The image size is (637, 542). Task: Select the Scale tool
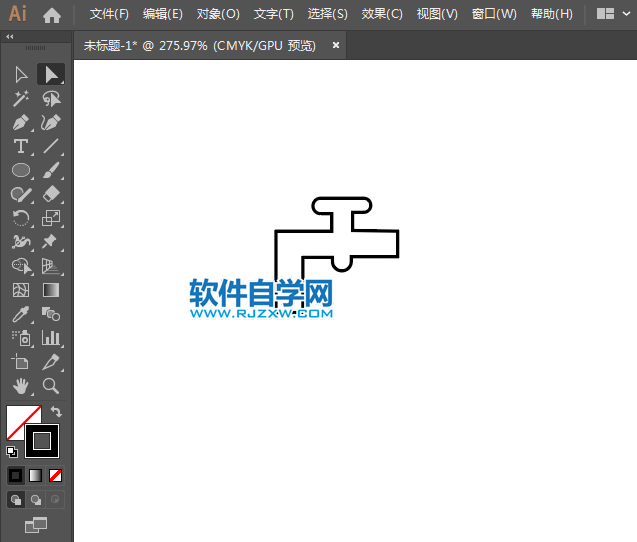coord(51,218)
